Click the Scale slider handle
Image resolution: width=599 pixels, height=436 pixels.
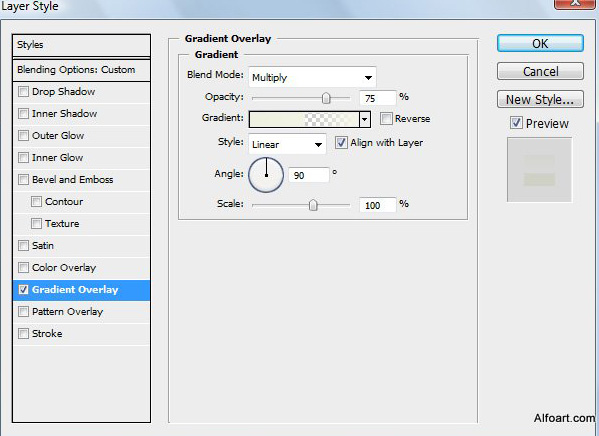pos(313,205)
